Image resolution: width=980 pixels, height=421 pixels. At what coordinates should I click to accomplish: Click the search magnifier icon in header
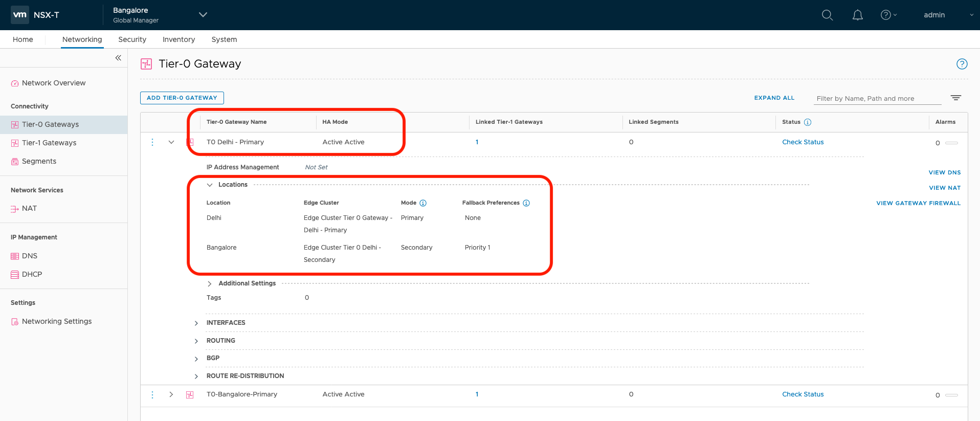tap(827, 15)
